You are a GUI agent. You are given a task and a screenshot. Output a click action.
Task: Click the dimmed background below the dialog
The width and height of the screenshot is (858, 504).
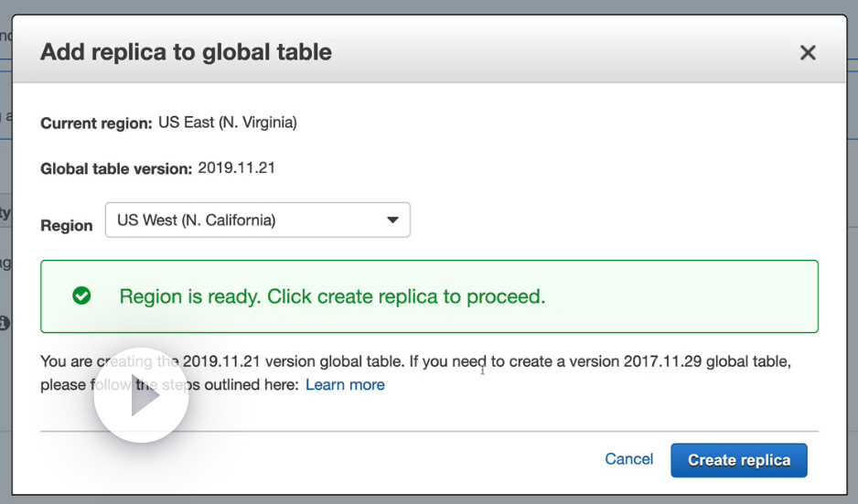(x=430, y=499)
